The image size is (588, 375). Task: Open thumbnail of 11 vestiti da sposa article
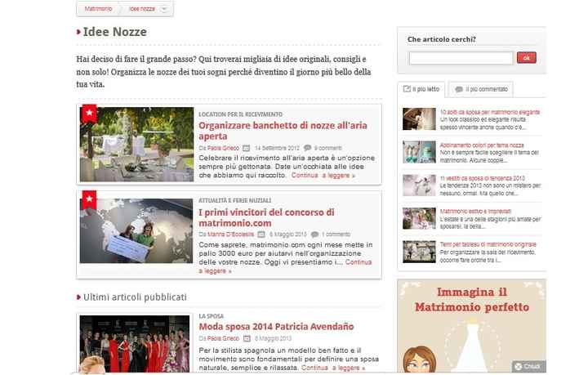419,185
